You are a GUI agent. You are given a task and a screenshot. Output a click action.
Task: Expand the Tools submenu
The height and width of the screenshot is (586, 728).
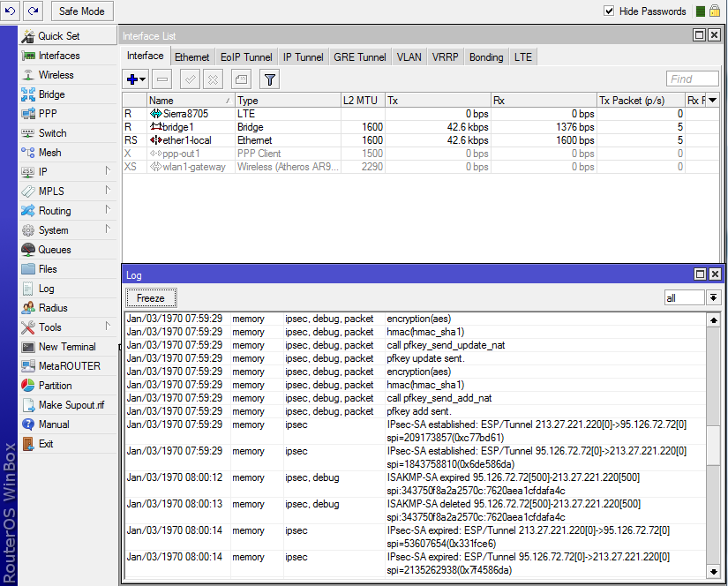(50, 327)
